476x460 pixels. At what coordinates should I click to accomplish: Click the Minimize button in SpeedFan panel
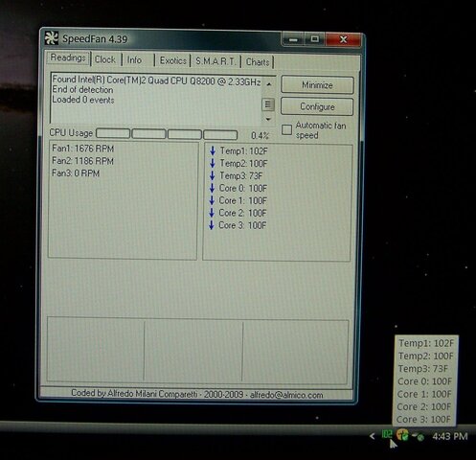pos(317,85)
